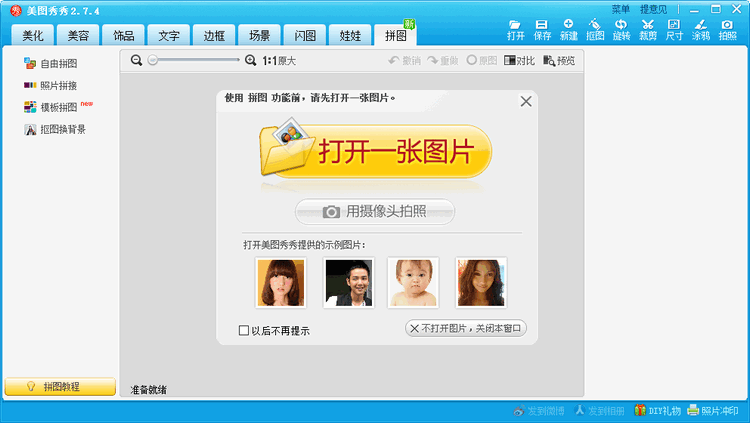750x423 pixels.
Task: Click the 保存 (Save) toolbar icon
Action: pyautogui.click(x=542, y=28)
